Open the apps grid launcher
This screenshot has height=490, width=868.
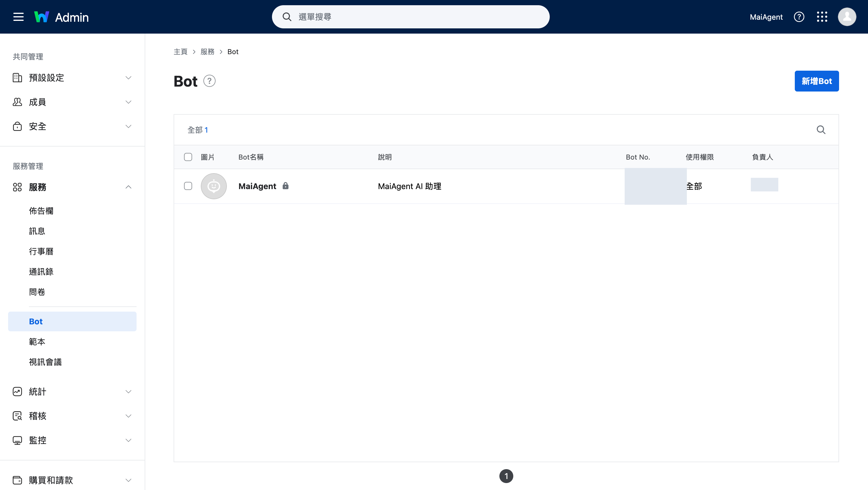click(x=822, y=17)
